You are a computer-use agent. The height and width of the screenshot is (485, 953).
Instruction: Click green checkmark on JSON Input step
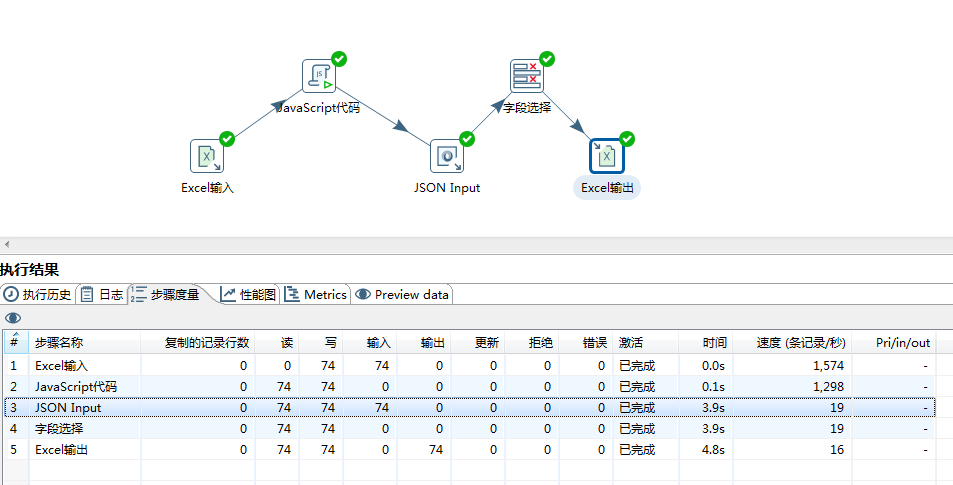point(467,139)
